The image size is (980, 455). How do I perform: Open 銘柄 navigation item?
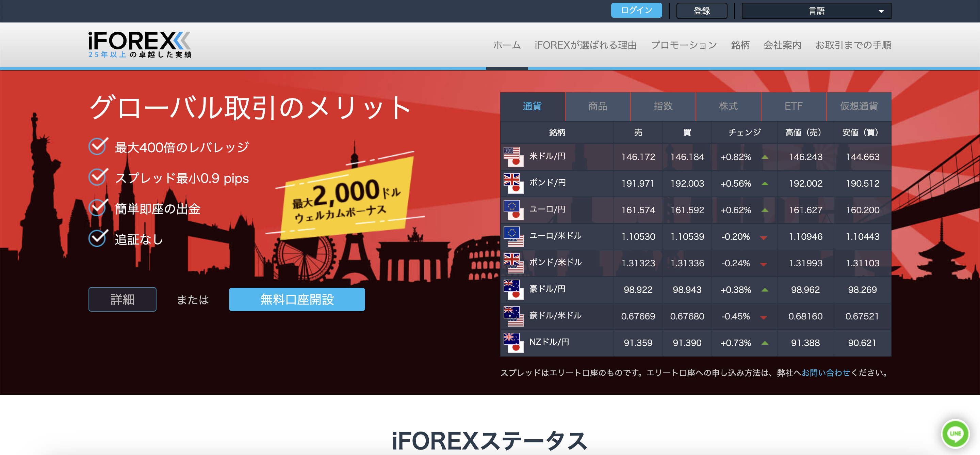(740, 45)
